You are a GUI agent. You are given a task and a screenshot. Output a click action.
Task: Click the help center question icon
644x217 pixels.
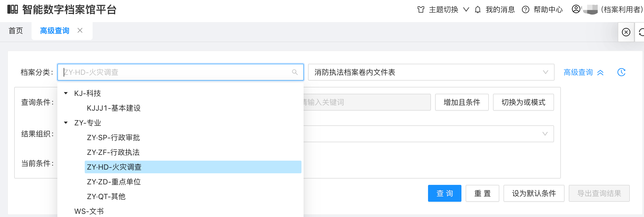(x=525, y=10)
